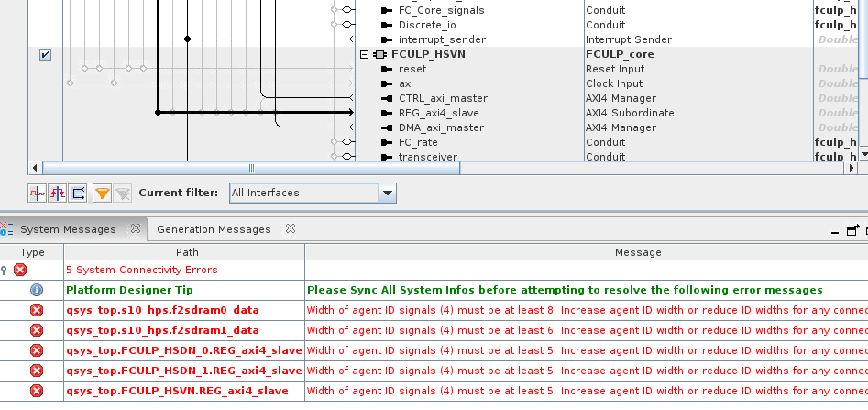Select the FCULP_HSVN component name
The image size is (868, 410).
[428, 54]
